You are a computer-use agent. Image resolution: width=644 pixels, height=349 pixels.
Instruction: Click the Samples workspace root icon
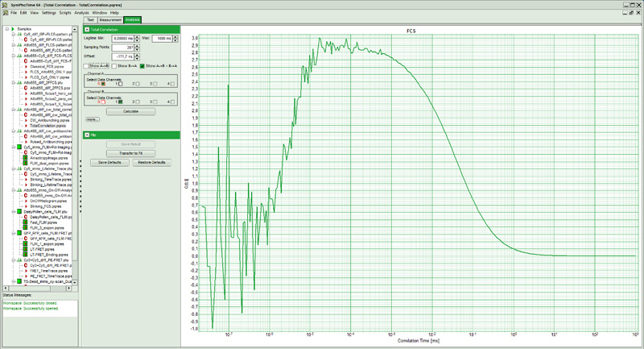pos(14,28)
